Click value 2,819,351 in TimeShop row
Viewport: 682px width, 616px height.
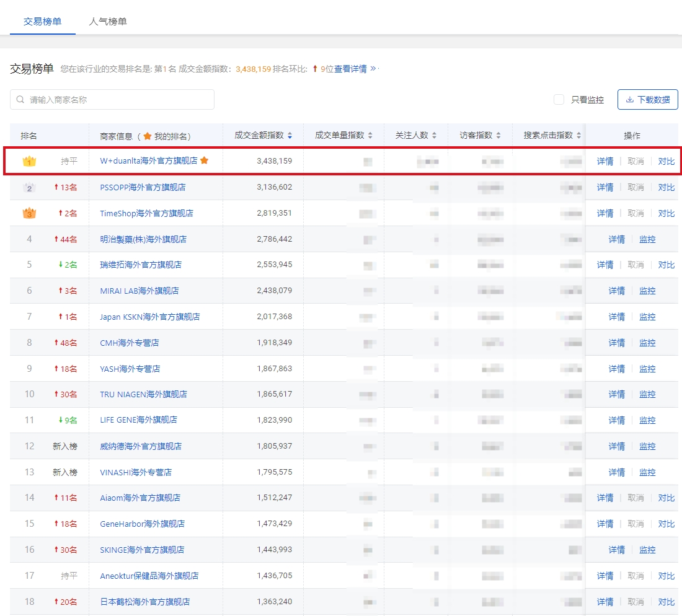click(275, 213)
